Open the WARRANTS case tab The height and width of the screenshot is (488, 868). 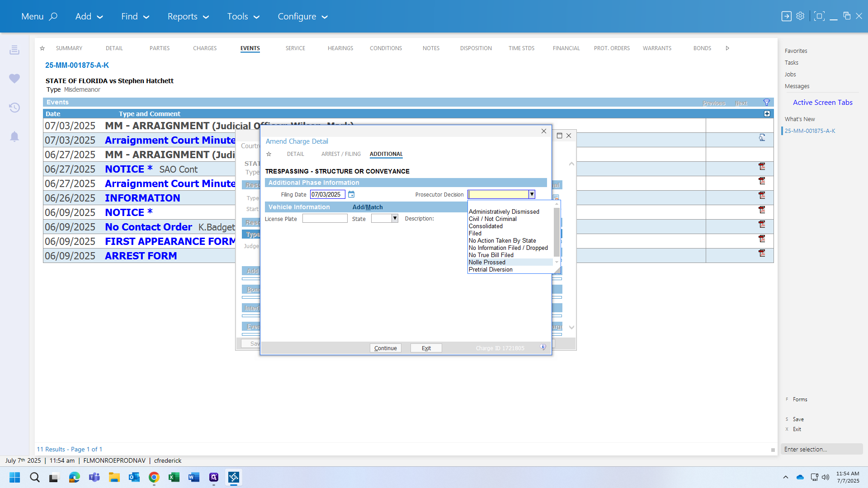click(657, 48)
